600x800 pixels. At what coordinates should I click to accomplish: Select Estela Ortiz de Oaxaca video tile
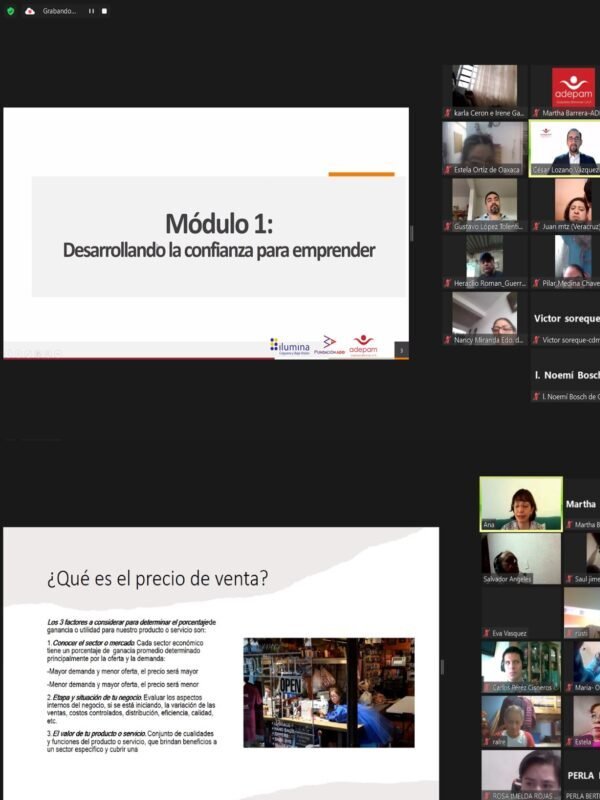coord(485,148)
